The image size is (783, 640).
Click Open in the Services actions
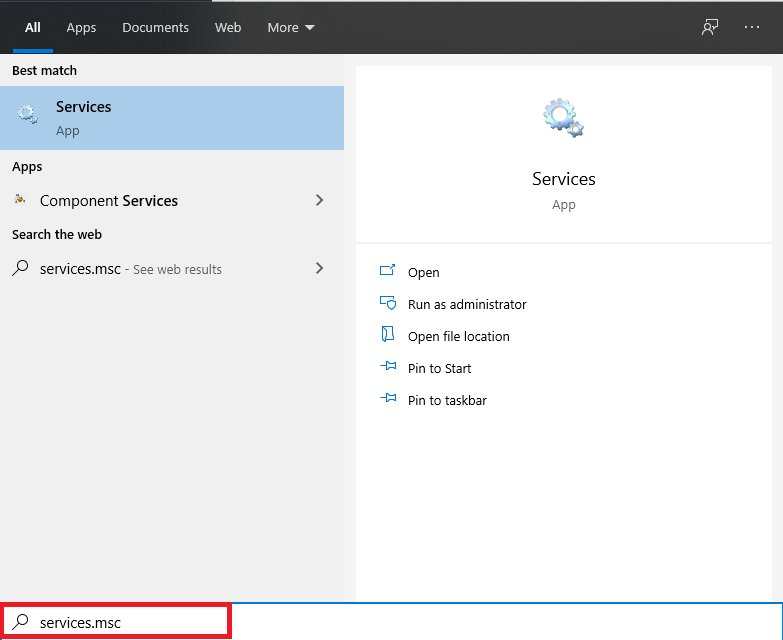(x=423, y=273)
